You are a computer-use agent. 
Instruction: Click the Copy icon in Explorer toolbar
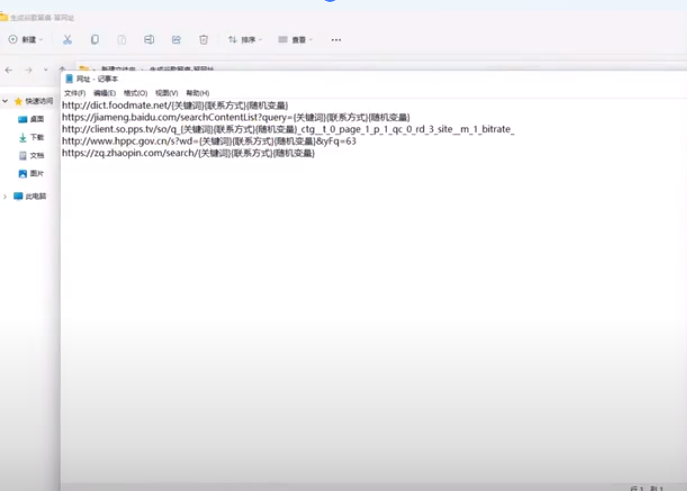(95, 40)
